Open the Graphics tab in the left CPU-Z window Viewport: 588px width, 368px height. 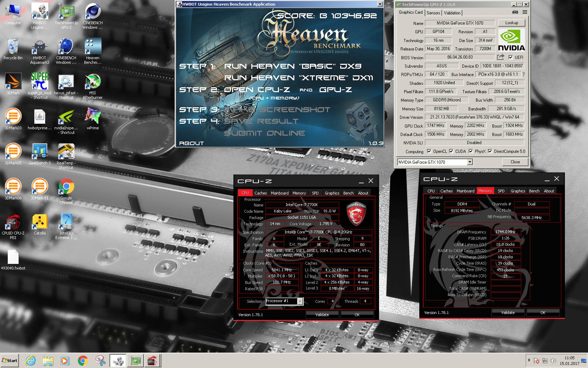(x=332, y=193)
